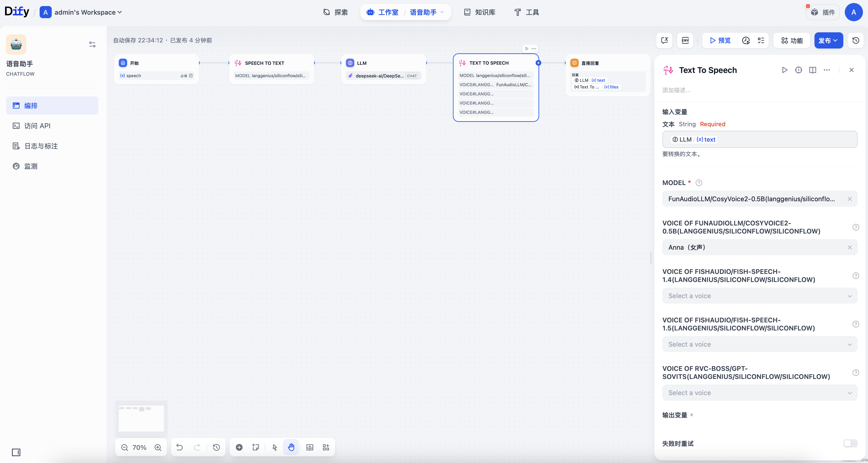Open GPT-SoVITS voice selection dropdown
The width and height of the screenshot is (868, 463).
coord(759,393)
